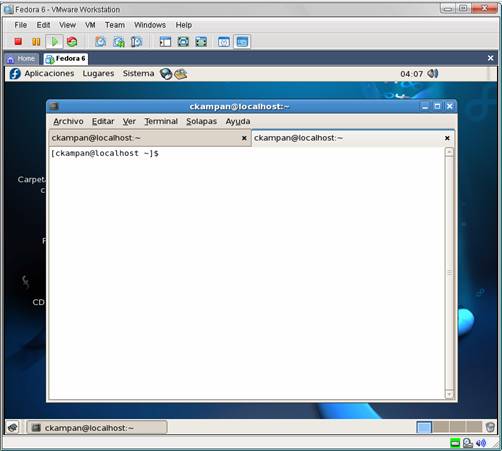Open the Aplicaciones menu
Screen dimensions: 502x451
(49, 73)
